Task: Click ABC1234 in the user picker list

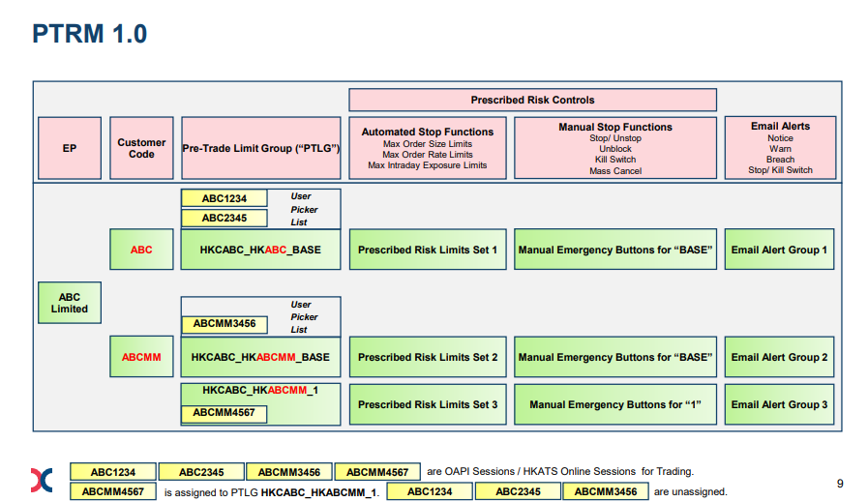Action: pyautogui.click(x=224, y=198)
